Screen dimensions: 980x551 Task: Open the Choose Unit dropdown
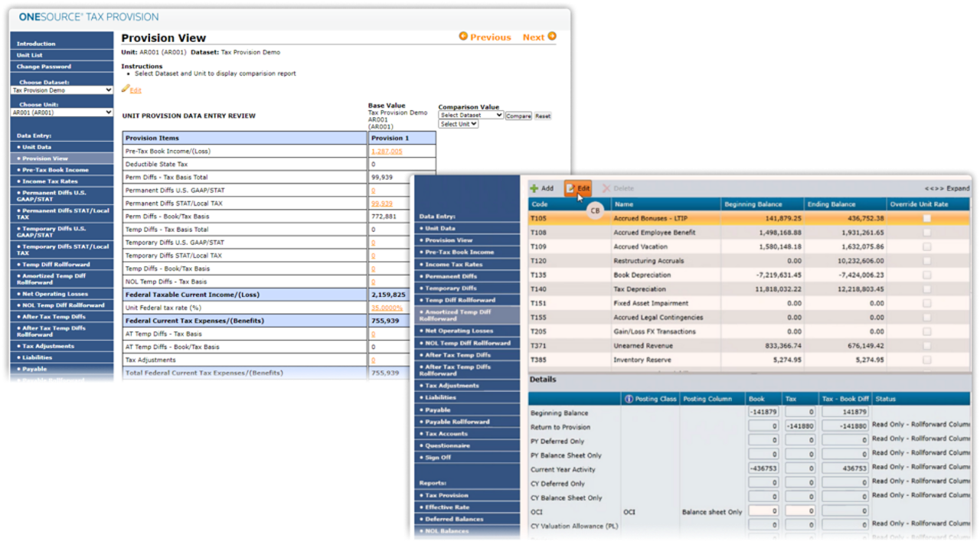pos(62,112)
